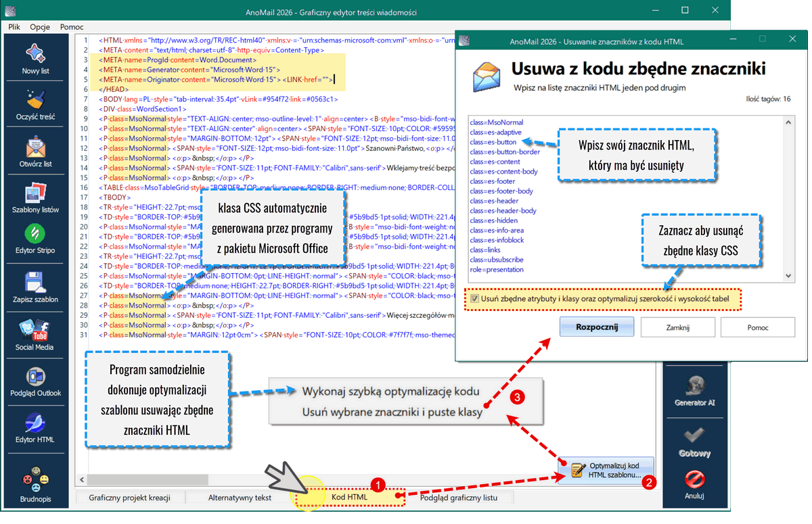Click scroll-up arrow of the tag list
The image size is (812, 524).
click(x=788, y=122)
